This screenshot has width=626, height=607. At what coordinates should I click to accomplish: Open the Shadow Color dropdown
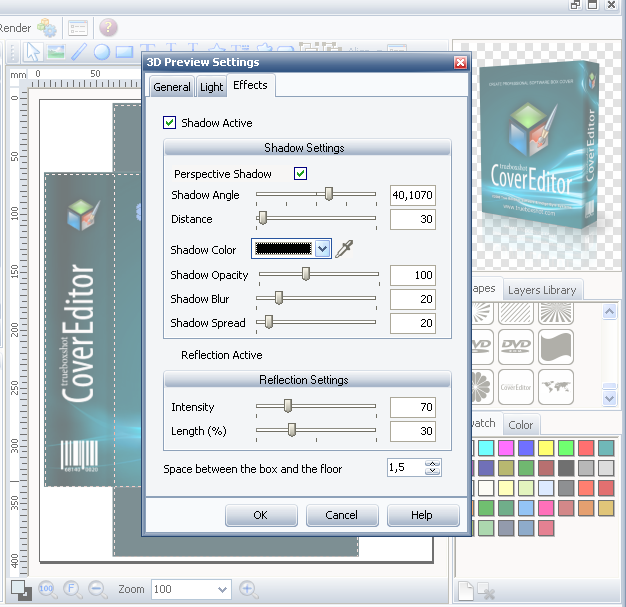tap(322, 249)
